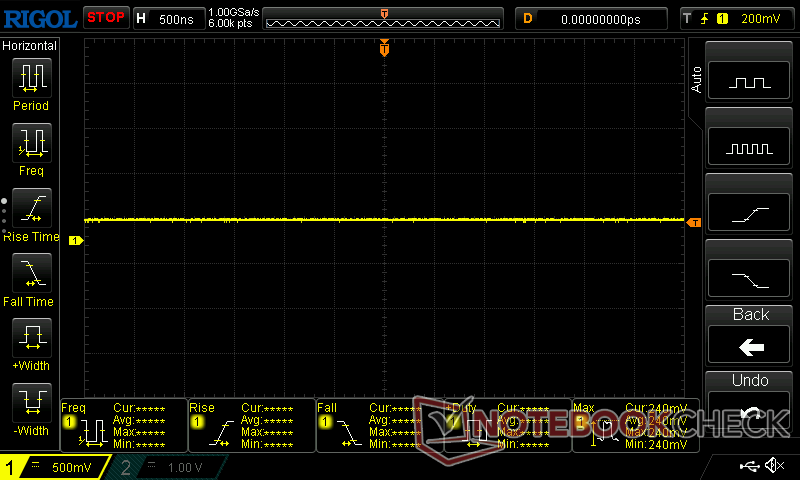Pick the single-cycle square wave auto option
The height and width of the screenshot is (480, 800).
coord(750,82)
